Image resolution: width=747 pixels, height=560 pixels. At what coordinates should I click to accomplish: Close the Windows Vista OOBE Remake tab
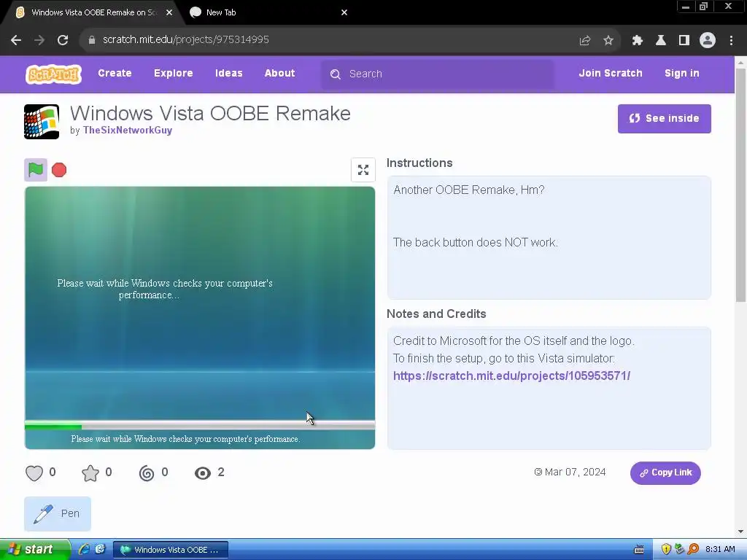[x=169, y=13]
